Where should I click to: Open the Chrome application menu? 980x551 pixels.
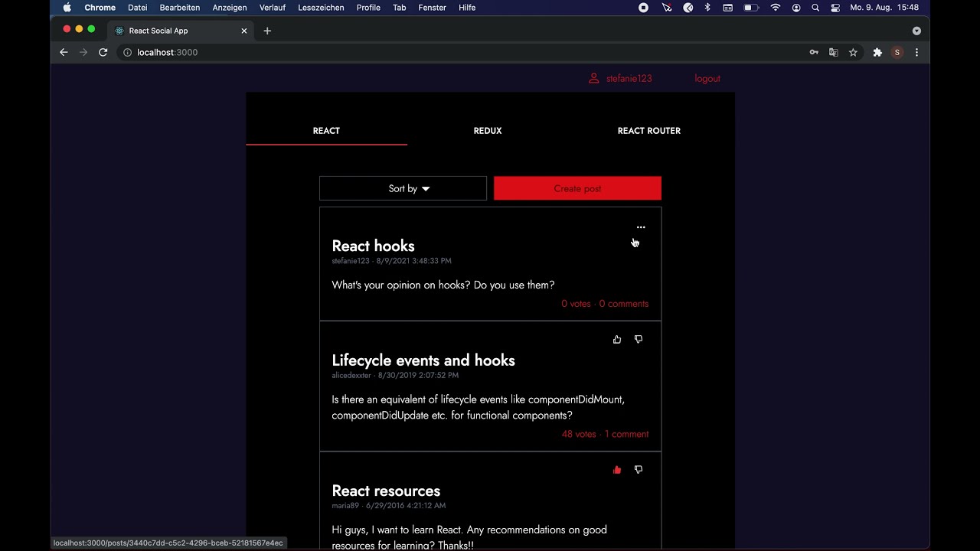click(x=100, y=8)
